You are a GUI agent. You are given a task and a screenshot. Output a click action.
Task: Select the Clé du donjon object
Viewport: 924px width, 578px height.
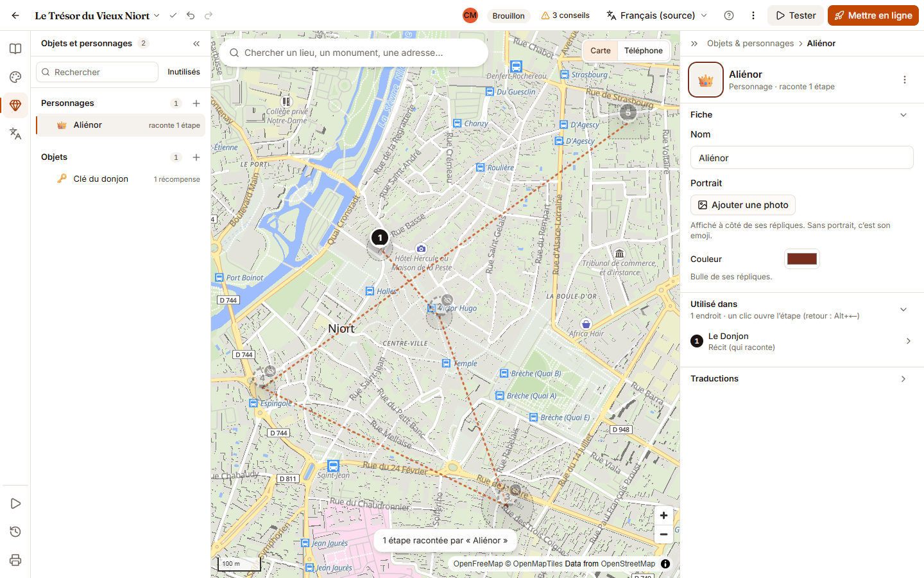[x=121, y=179]
